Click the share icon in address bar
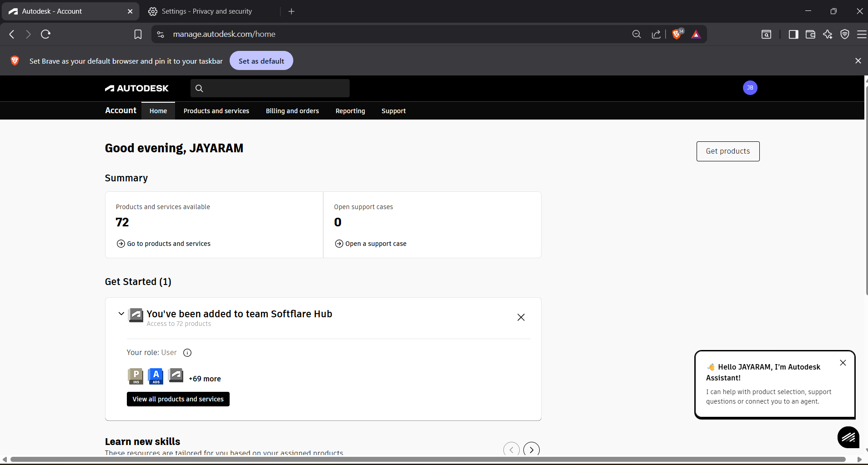The height and width of the screenshot is (465, 868). click(656, 34)
